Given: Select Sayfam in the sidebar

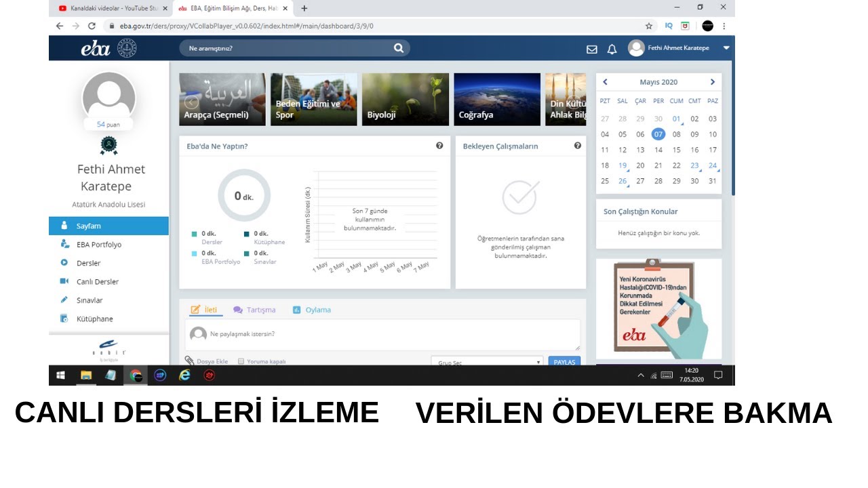Looking at the screenshot, I should click(108, 226).
